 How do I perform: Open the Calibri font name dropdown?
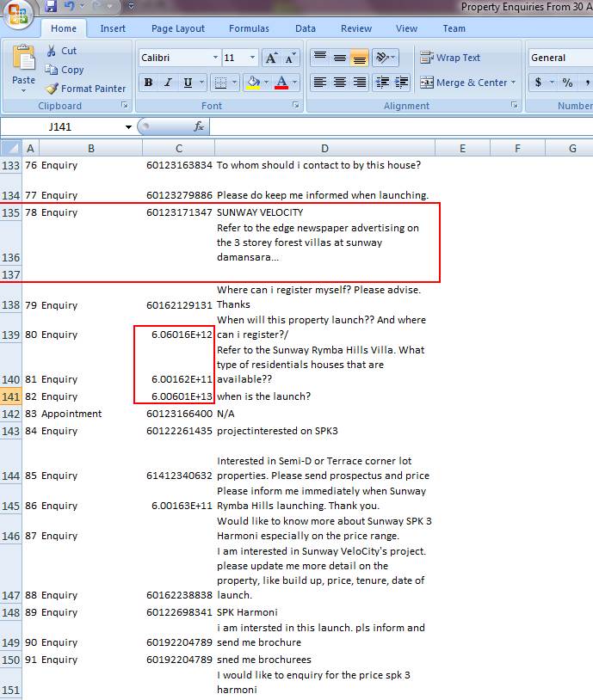(x=215, y=58)
